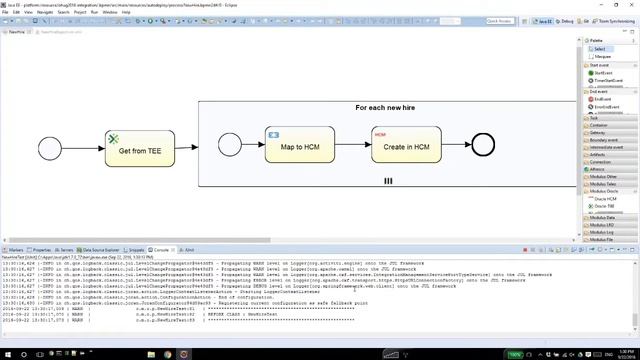Pick EndEvent from the Palette
Image resolution: width=640 pixels, height=360 pixels.
coord(600,99)
